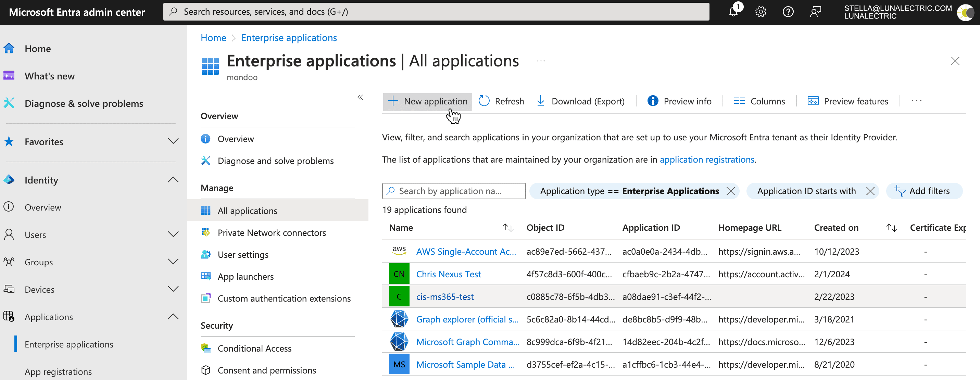Open the notifications bell icon
This screenshot has height=380, width=980.
point(733,12)
